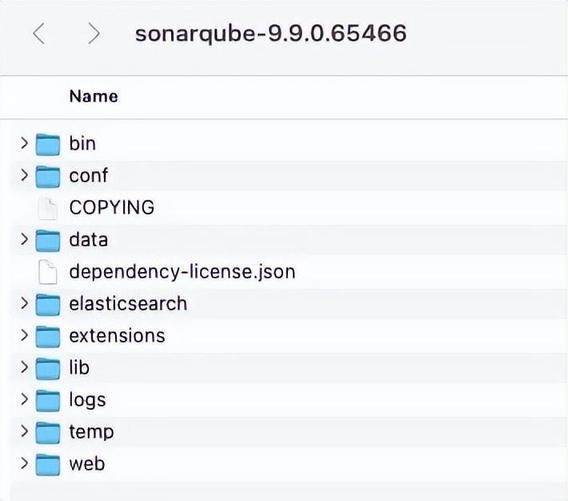This screenshot has height=501, width=568.
Task: Sort by the Name column header
Action: pyautogui.click(x=93, y=96)
